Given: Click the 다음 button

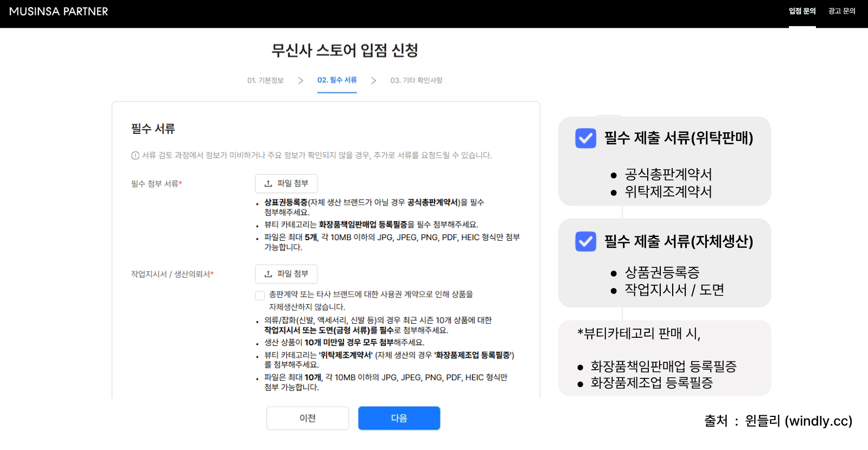Looking at the screenshot, I should (399, 418).
